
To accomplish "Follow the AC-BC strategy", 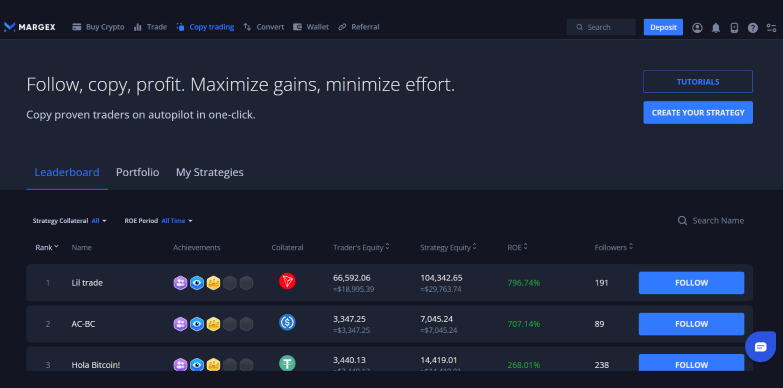I will point(691,324).
